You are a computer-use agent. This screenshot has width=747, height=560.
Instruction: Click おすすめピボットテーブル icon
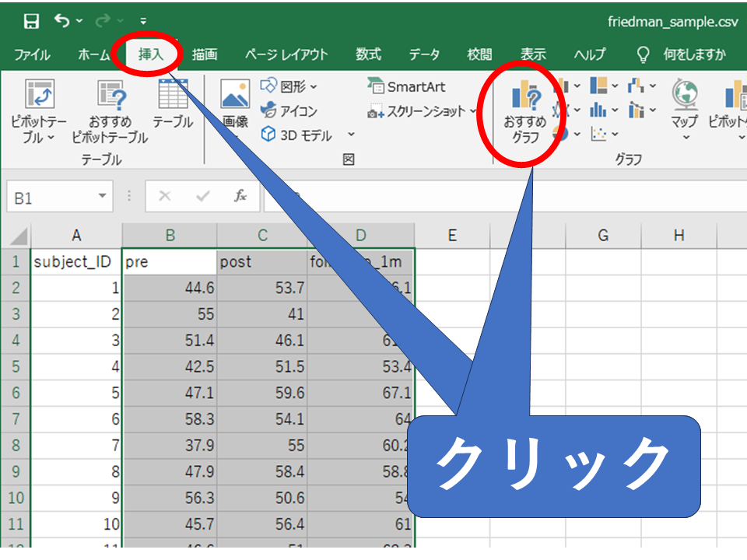110,110
